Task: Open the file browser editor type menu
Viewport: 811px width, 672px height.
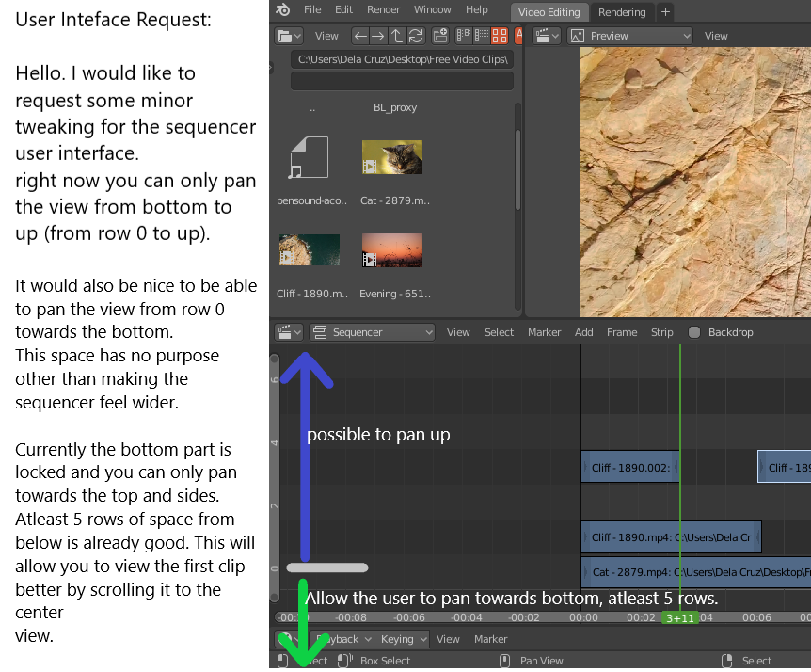Action: 289,36
